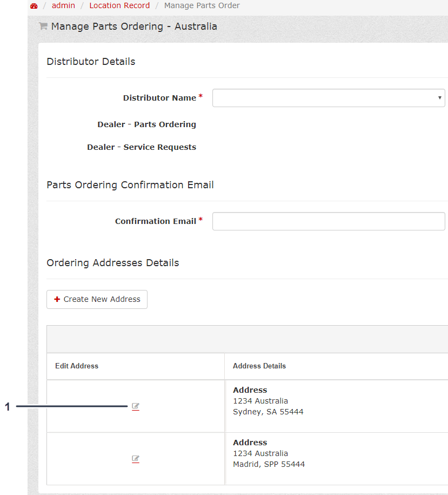The height and width of the screenshot is (495, 448).
Task: Select the Madrid, SPP 55444 address text
Action: tap(269, 464)
